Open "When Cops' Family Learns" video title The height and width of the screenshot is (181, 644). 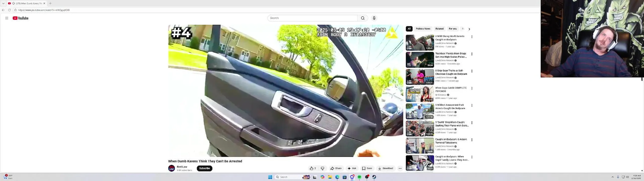pos(452,158)
